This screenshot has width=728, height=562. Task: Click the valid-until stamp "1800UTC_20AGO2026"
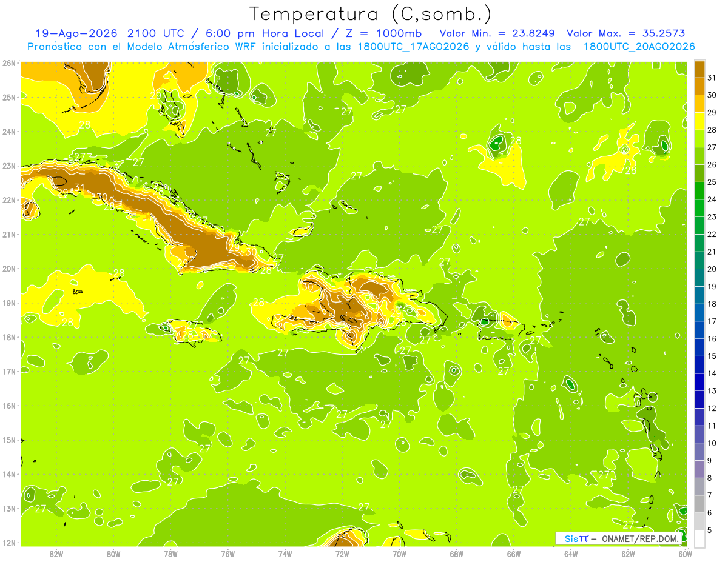639,47
